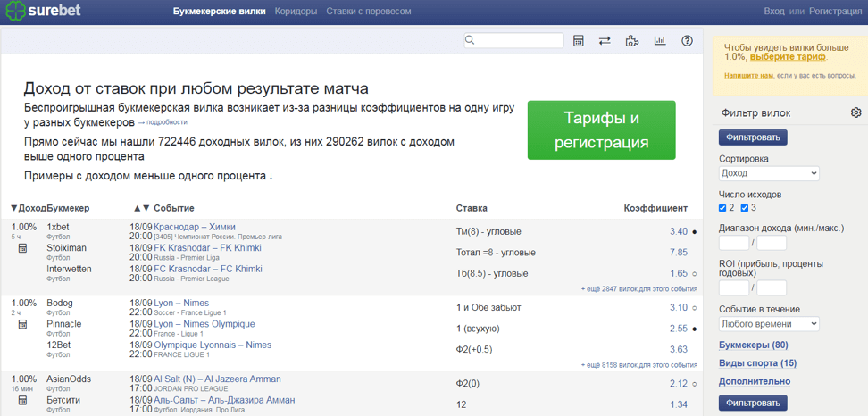
Task: Toggle the 2 outcomes checkbox
Action: [x=722, y=208]
